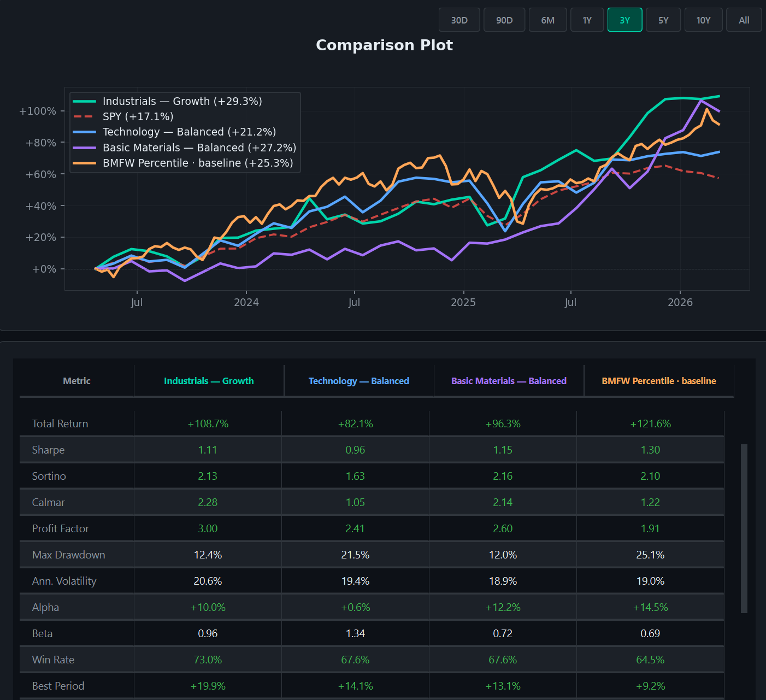Screen dimensions: 766x700
Task: Show All historical data
Action: tap(744, 20)
